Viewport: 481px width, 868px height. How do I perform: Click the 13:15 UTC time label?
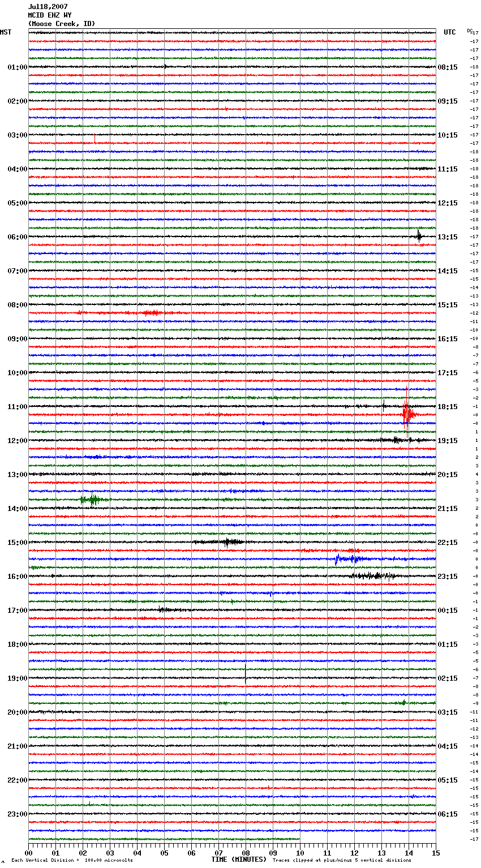(x=448, y=237)
